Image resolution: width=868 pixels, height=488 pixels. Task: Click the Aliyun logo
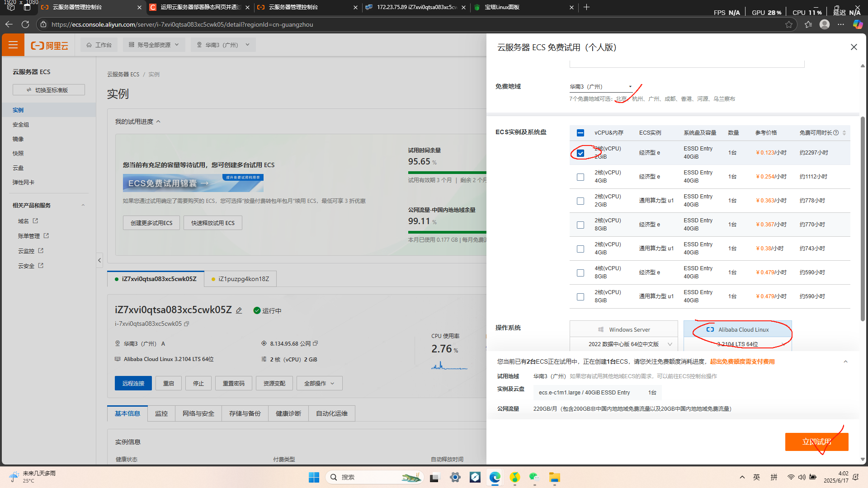point(49,46)
